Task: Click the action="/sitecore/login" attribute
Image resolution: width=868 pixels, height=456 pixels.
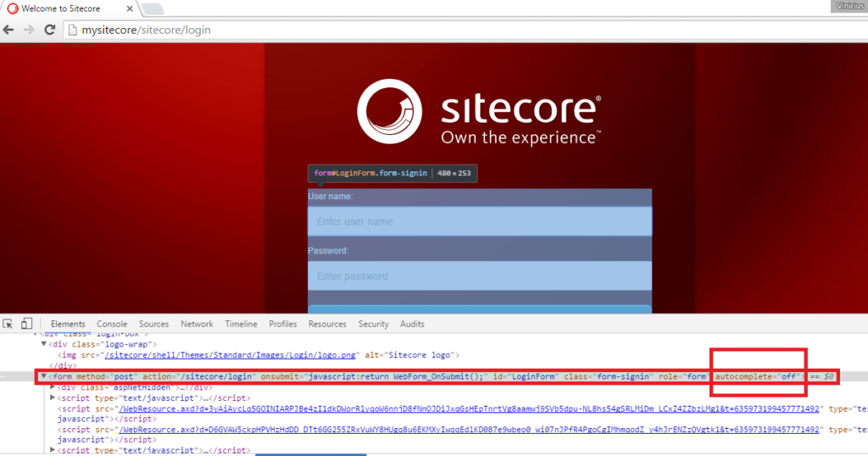Action: pos(199,376)
